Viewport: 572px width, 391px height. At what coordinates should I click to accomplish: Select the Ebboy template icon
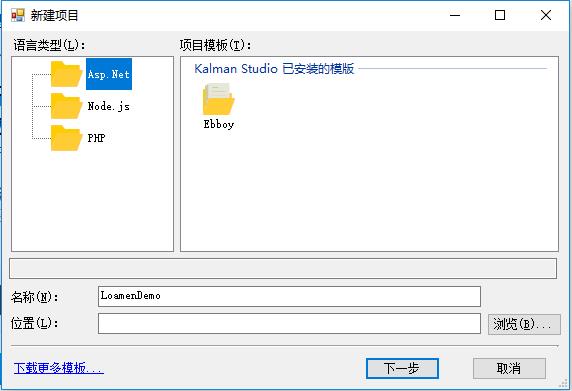coord(218,99)
